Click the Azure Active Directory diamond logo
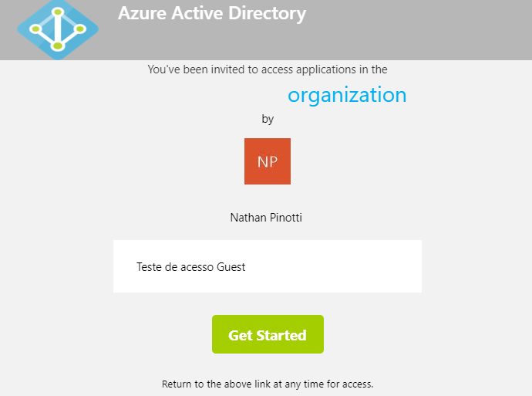The width and height of the screenshot is (532, 396). (58, 29)
